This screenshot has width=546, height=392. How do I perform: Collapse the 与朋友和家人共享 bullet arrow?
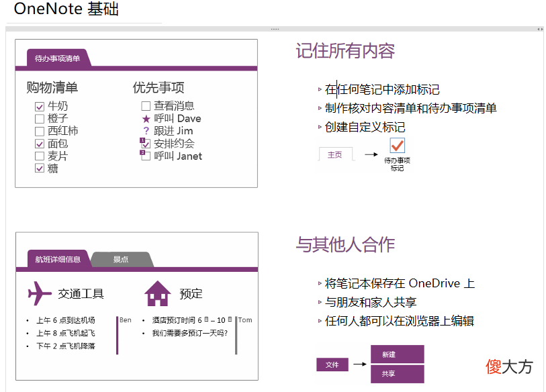pos(320,302)
